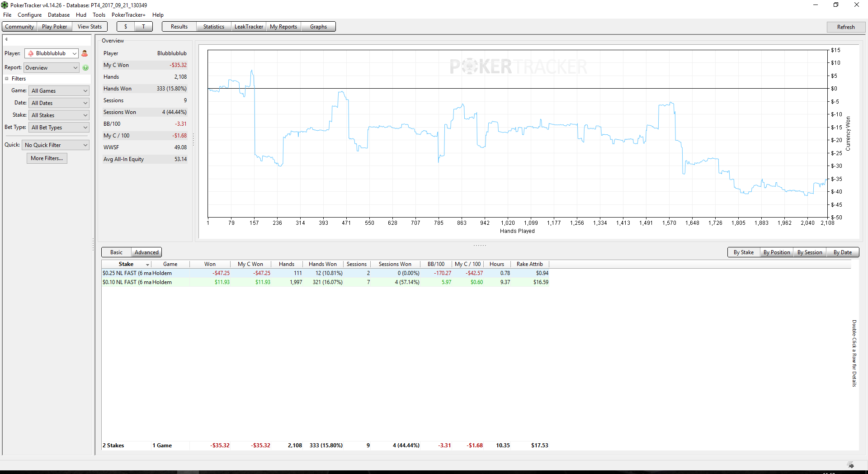Open the Community section
The width and height of the screenshot is (868, 474).
[x=19, y=27]
